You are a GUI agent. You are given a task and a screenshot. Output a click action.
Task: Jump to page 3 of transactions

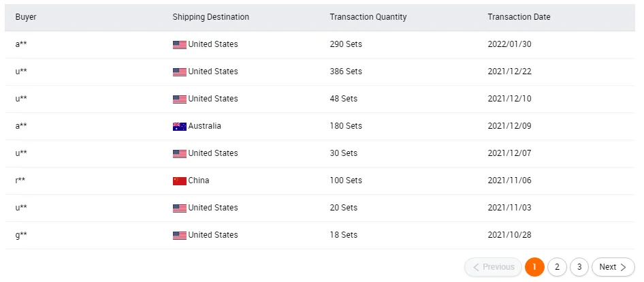coord(579,267)
